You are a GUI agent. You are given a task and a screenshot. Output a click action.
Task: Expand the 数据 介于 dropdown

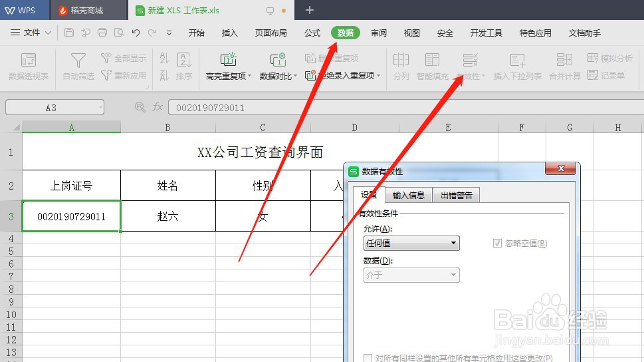[453, 275]
